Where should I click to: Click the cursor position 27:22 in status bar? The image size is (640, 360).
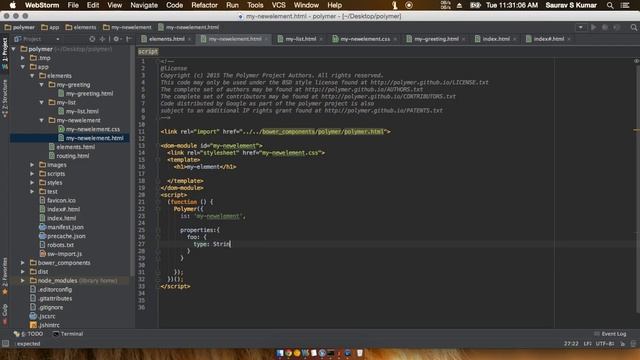571,344
